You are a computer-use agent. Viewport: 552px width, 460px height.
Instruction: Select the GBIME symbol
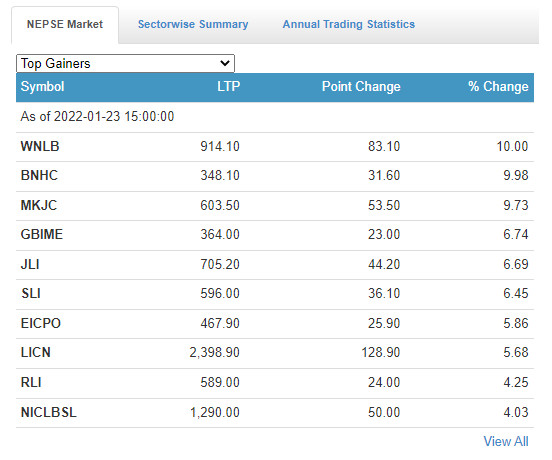42,234
